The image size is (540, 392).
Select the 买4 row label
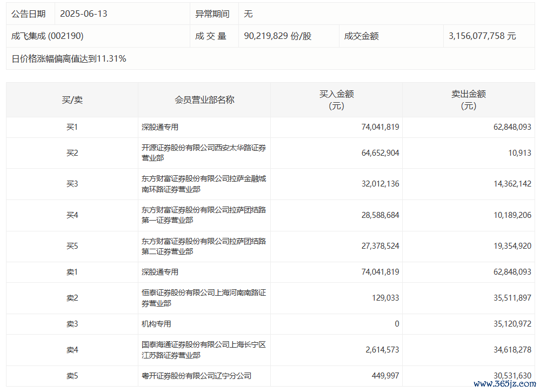(72, 215)
